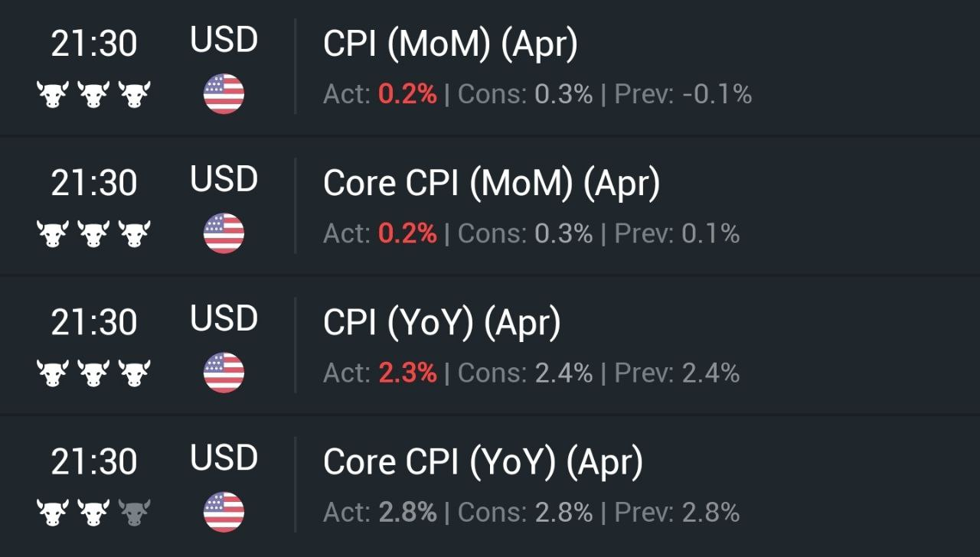
Task: Click the US flag in Core CPI (MoM) row
Action: click(224, 233)
